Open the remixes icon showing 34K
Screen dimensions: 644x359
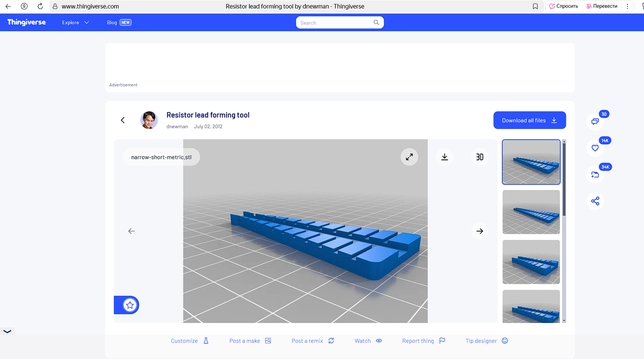595,175
